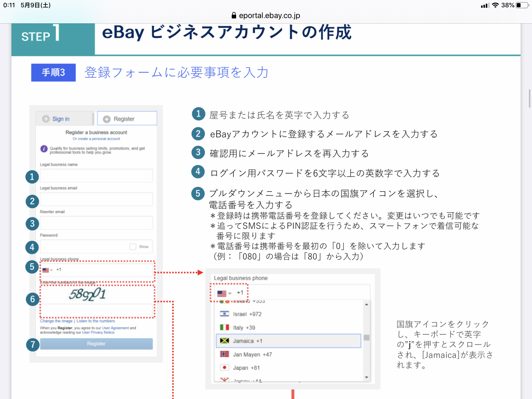The width and height of the screenshot is (532, 399).
Task: Click the blue Register submit button
Action: coord(96,344)
